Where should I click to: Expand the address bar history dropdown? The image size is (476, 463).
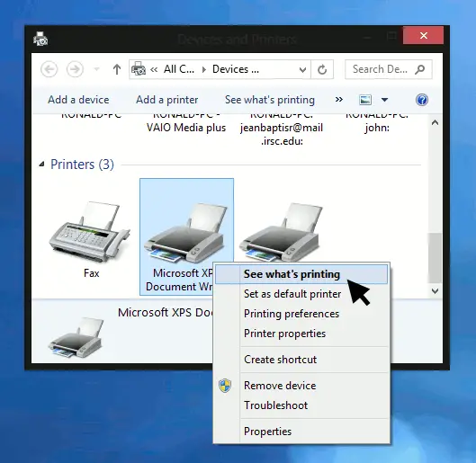[302, 70]
